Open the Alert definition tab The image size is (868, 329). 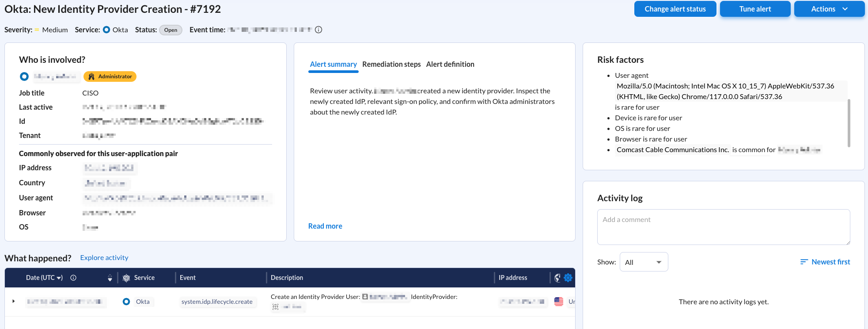(x=450, y=64)
